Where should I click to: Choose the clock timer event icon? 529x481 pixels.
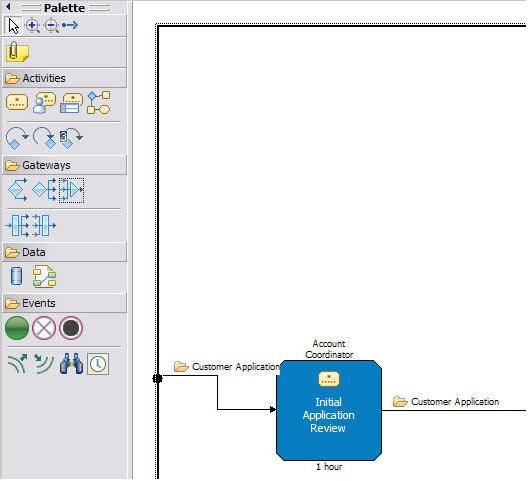pyautogui.click(x=98, y=364)
